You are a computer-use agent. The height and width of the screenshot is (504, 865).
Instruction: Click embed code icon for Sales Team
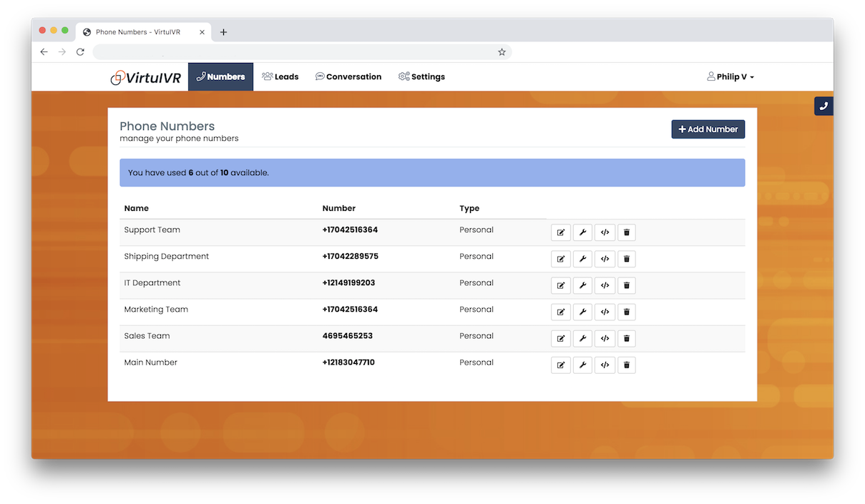coord(605,338)
